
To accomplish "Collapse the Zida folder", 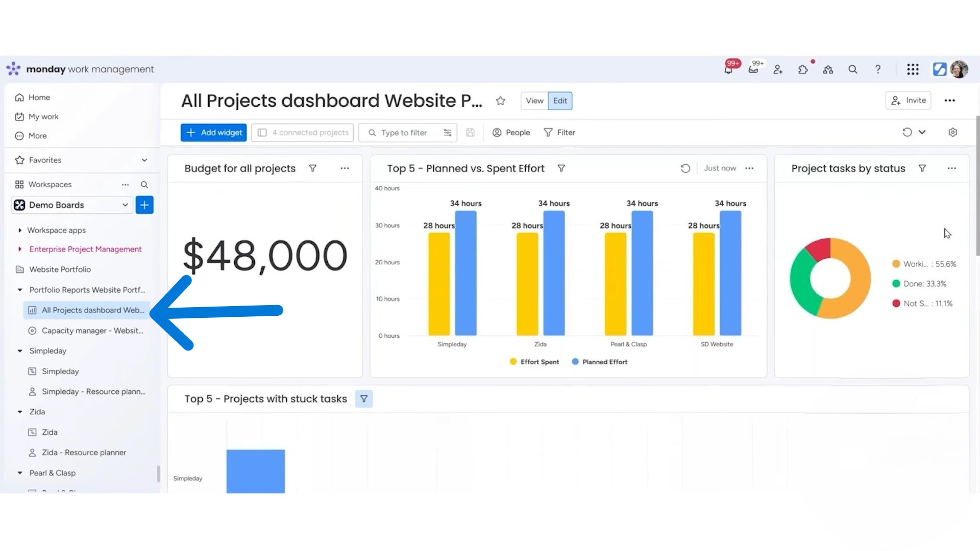I will [20, 412].
